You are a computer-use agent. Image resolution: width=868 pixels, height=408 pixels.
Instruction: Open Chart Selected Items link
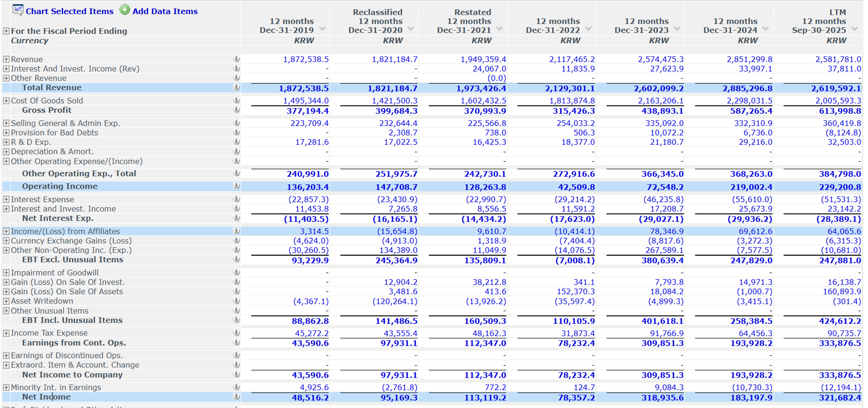pyautogui.click(x=70, y=11)
